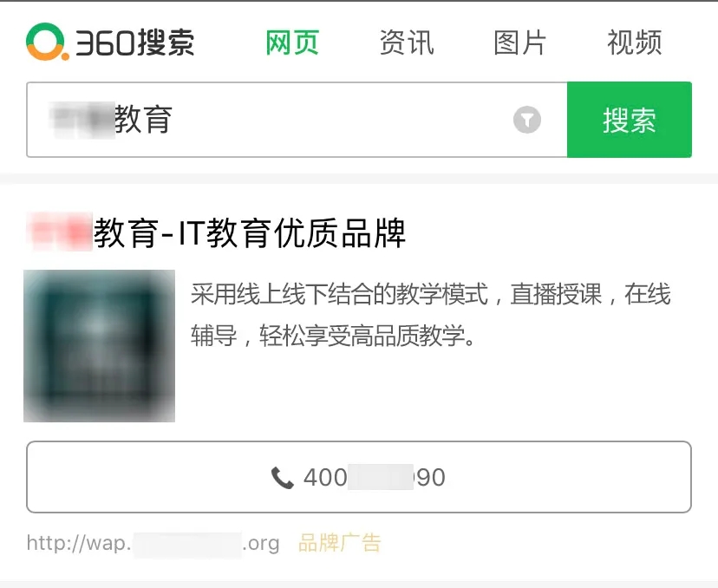Switch to the 网页 tab
Viewport: 718px width, 588px height.
pos(292,42)
